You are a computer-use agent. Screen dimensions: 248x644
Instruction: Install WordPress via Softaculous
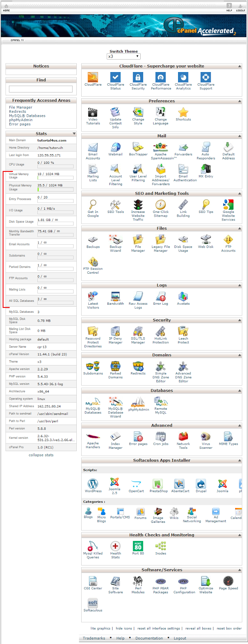(x=93, y=485)
